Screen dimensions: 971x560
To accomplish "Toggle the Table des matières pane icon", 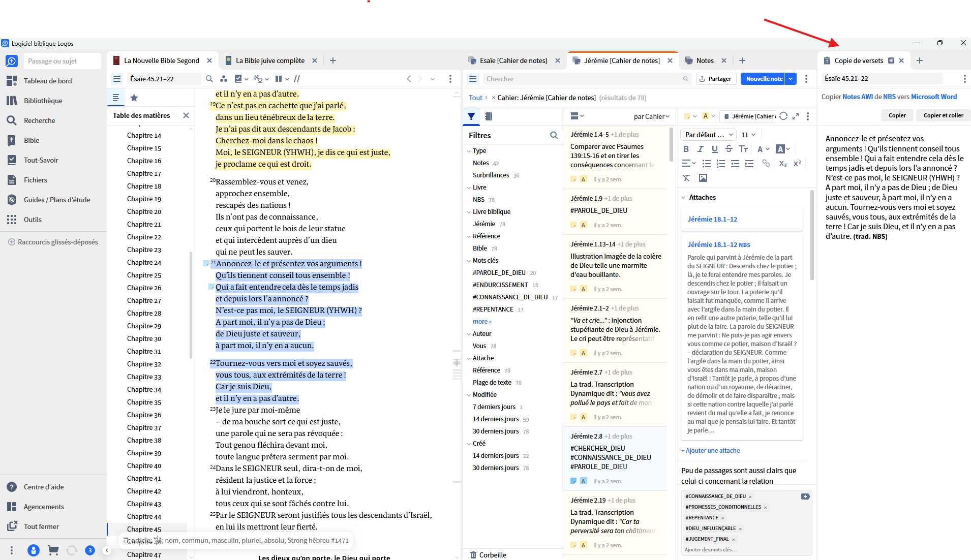I will click(116, 98).
